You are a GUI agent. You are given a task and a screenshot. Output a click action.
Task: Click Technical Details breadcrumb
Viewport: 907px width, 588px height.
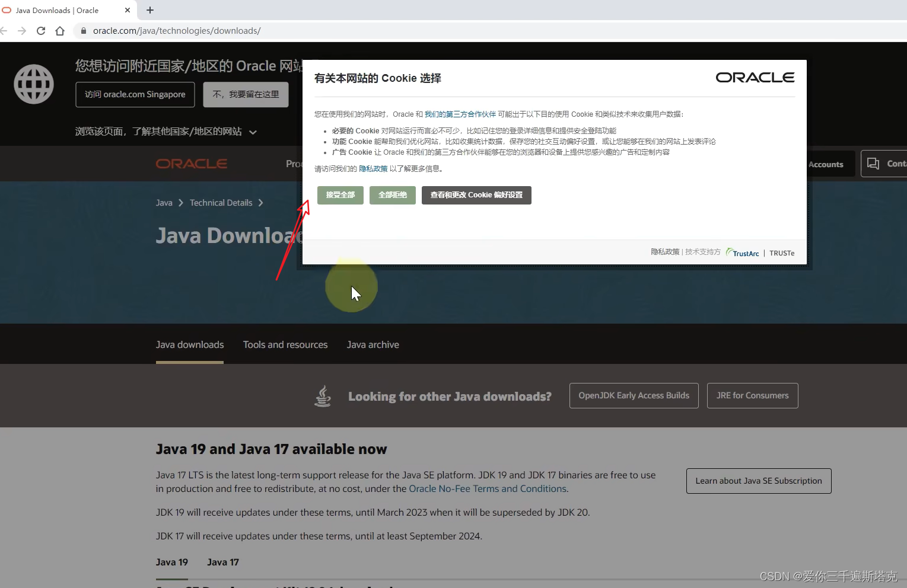[221, 203]
